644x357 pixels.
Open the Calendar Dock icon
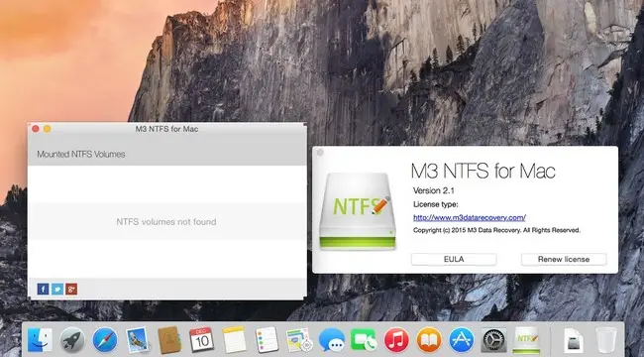(x=202, y=340)
